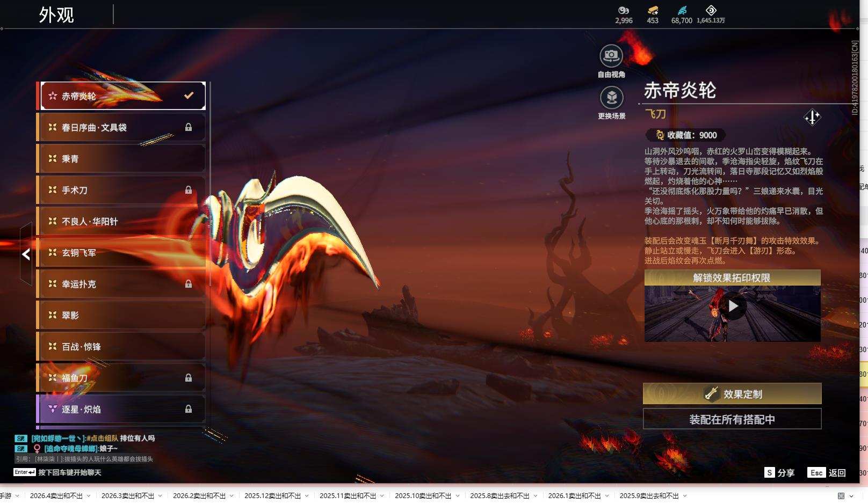
Task: Click the 453 gold ticket currency icon
Action: [653, 10]
